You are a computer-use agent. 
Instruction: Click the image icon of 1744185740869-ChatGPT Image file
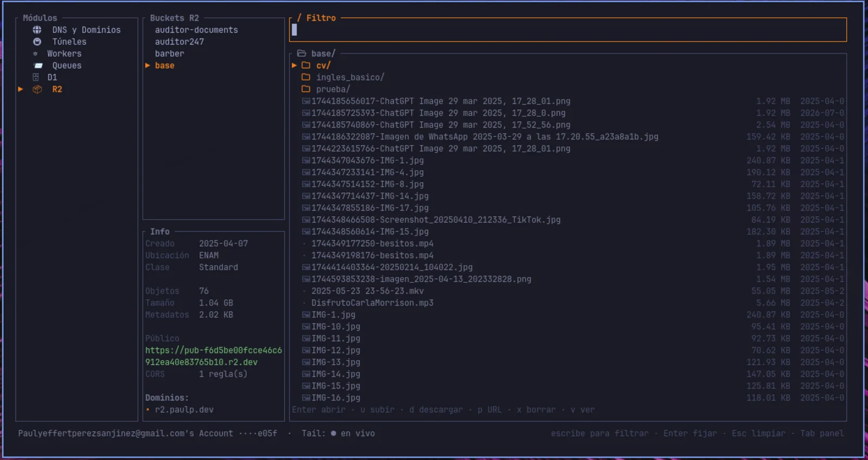coord(306,125)
